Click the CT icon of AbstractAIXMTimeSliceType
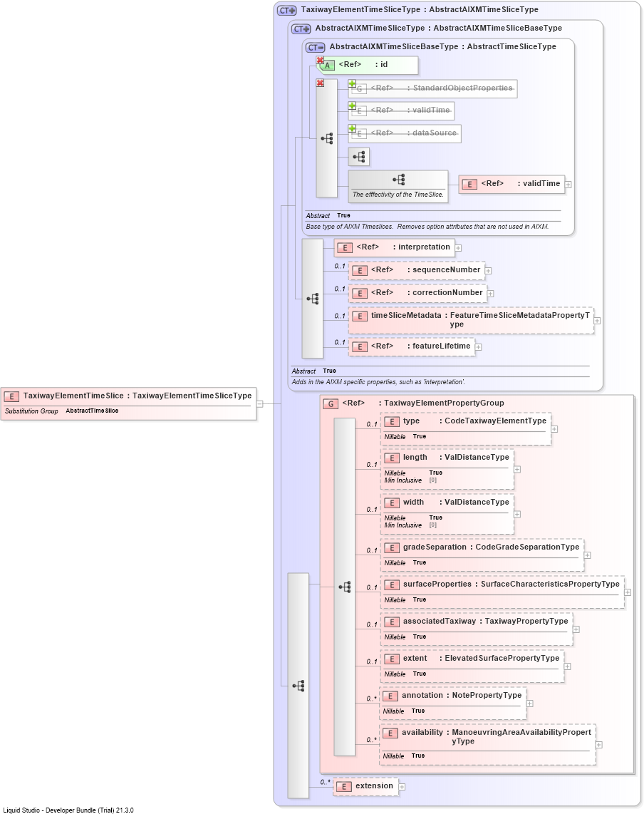Viewport: 644px width, 814px height. coord(301,29)
